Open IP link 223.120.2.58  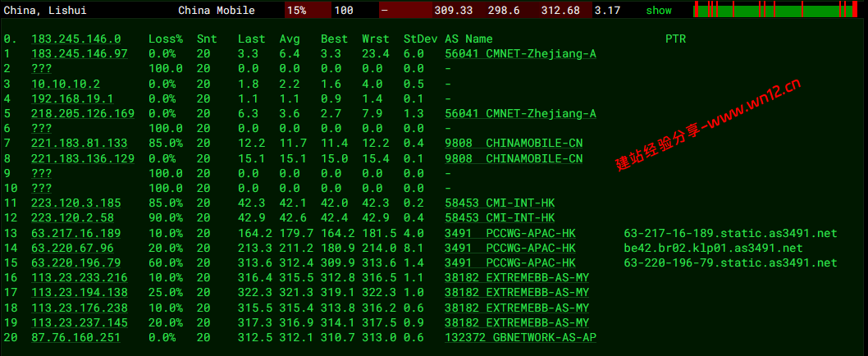pyautogui.click(x=72, y=218)
